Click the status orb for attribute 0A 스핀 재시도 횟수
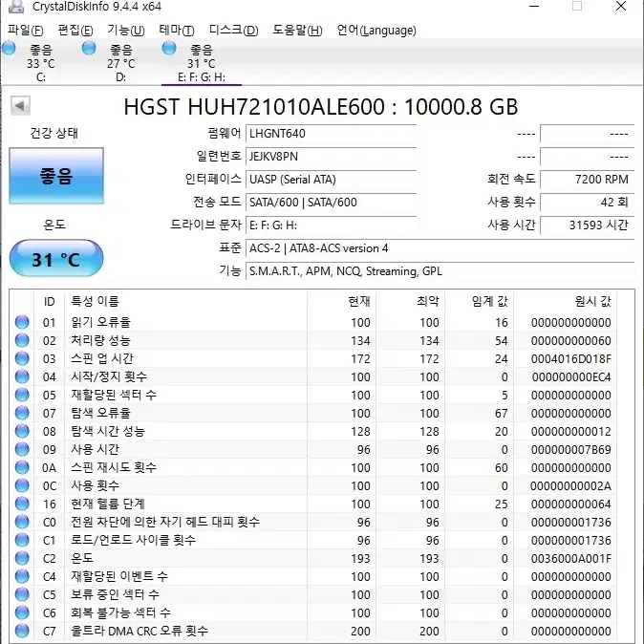This screenshot has width=644, height=644. (x=22, y=467)
